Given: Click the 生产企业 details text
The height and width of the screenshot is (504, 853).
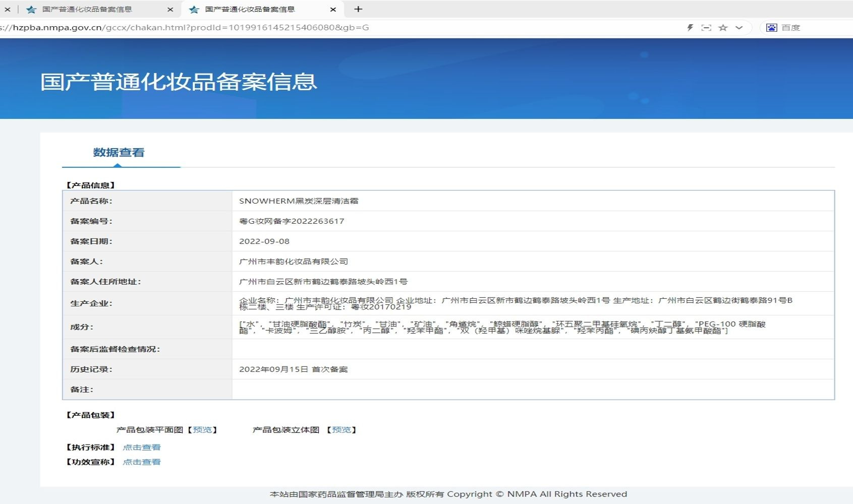Looking at the screenshot, I should tap(516, 303).
